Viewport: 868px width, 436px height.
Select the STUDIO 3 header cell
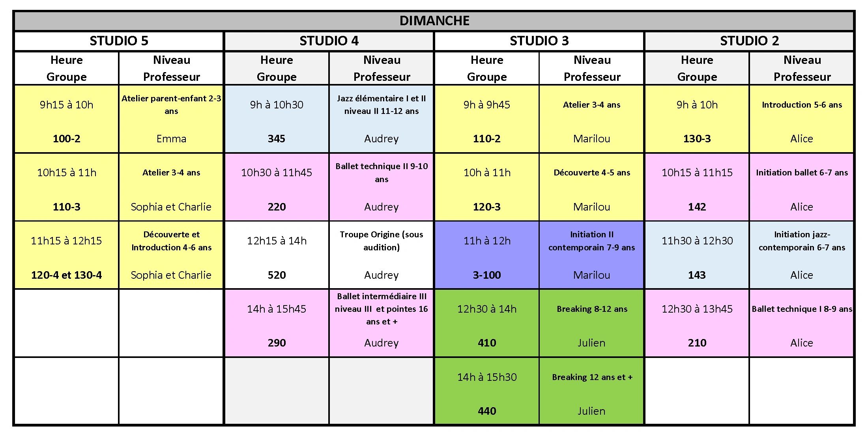point(539,41)
